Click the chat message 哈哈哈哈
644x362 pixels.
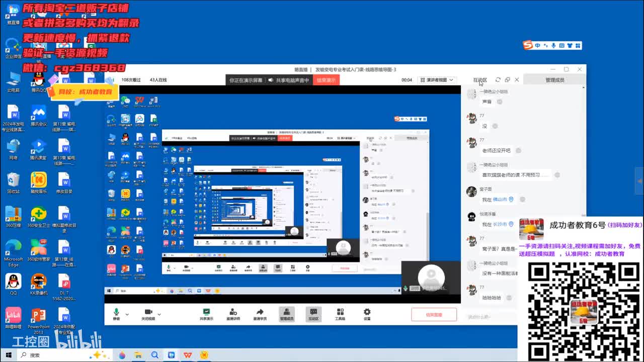(x=492, y=298)
